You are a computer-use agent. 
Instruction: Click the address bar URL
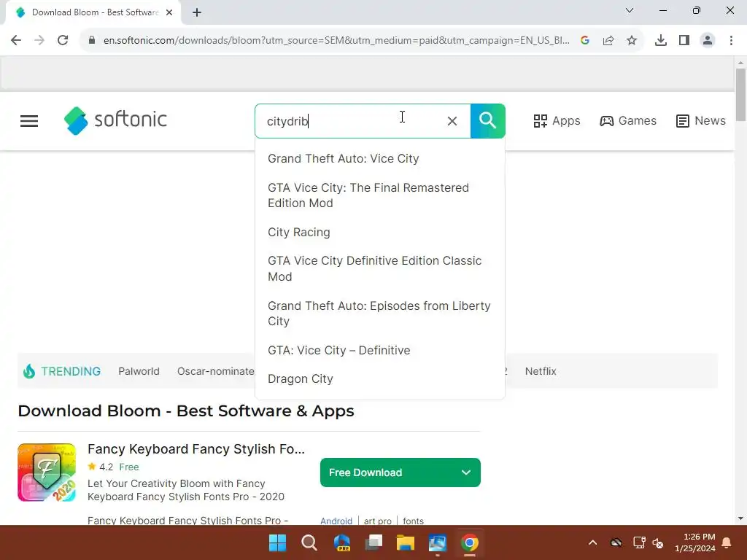click(336, 41)
